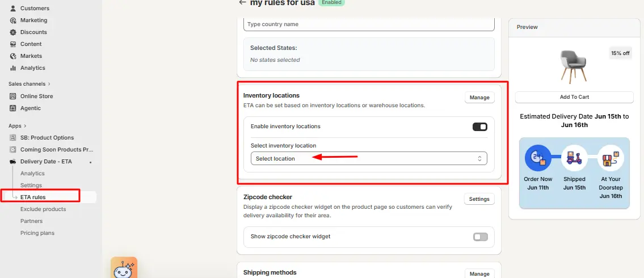This screenshot has height=278, width=644.
Task: Expand the Sales channels section
Action: [x=30, y=84]
